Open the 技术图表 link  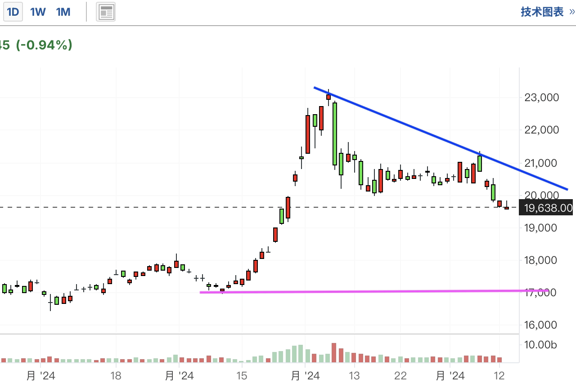[x=548, y=12]
